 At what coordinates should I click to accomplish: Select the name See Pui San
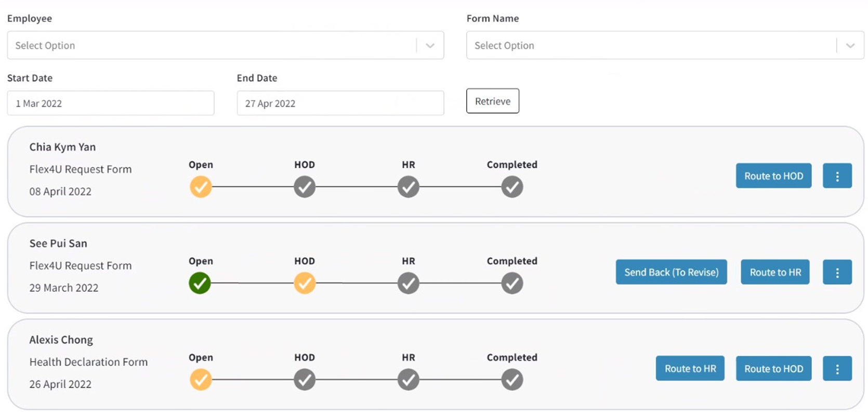(58, 243)
